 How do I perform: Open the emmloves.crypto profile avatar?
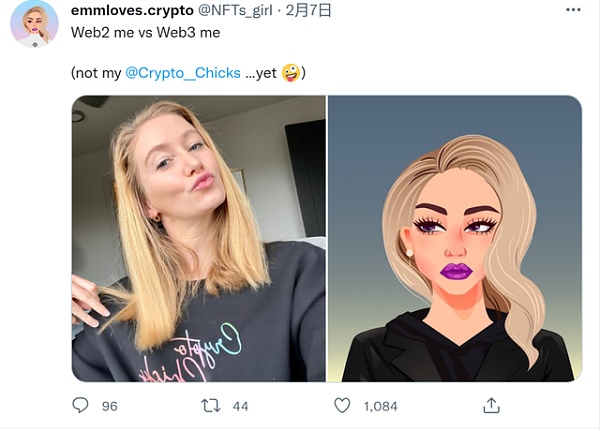[34, 24]
